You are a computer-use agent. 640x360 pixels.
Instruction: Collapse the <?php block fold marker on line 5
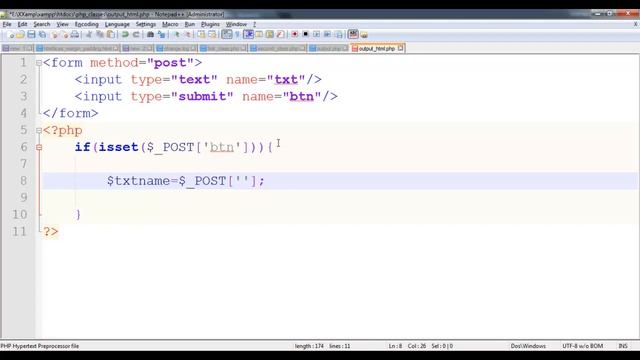[39, 131]
